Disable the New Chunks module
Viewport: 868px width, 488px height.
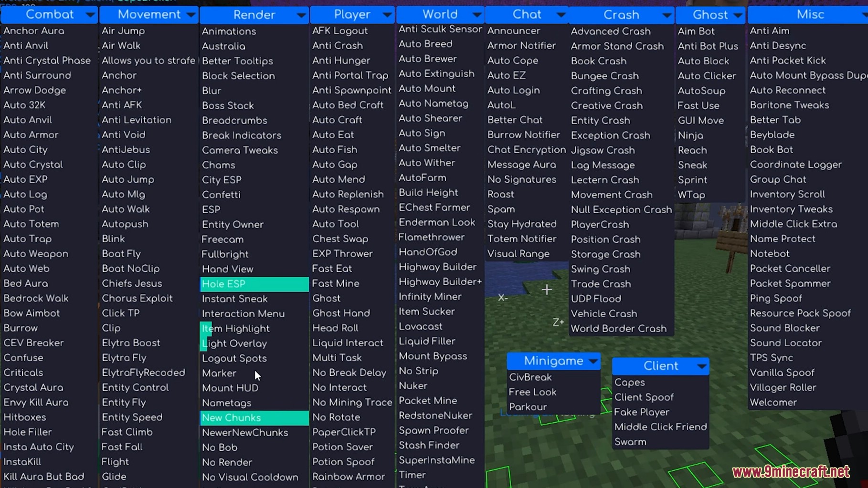coord(254,418)
